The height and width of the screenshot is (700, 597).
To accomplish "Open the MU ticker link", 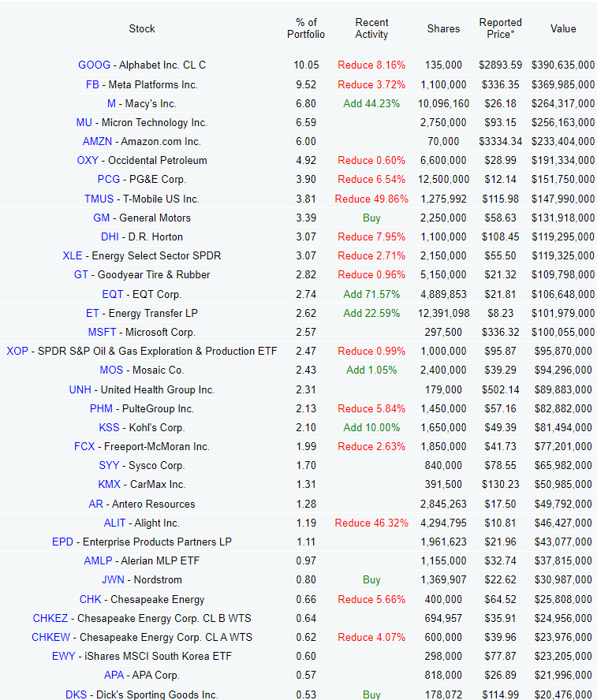I will (84, 123).
